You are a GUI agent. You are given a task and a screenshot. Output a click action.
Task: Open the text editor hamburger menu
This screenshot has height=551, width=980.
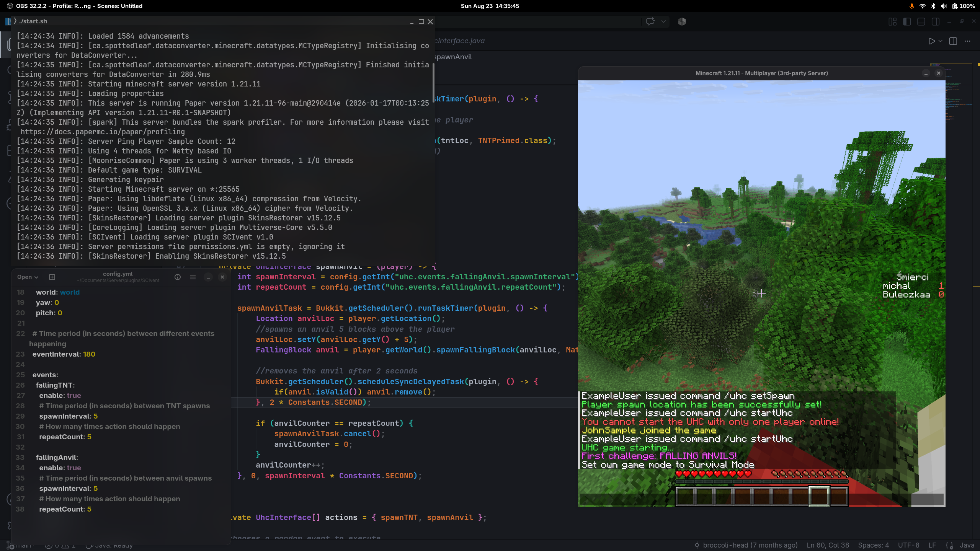[193, 277]
